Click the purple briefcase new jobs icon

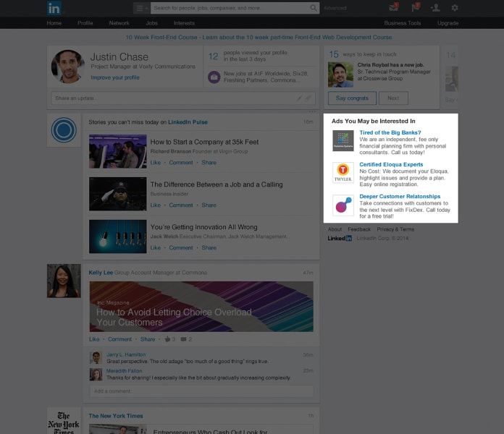point(214,77)
